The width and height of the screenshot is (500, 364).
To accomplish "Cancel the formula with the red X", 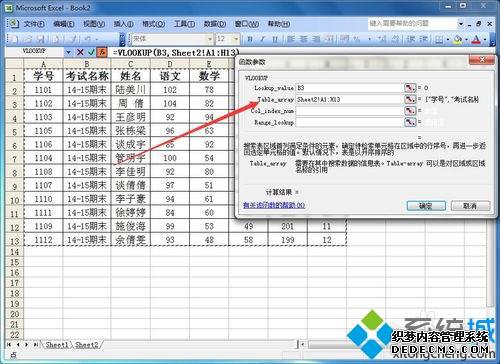I will coord(80,52).
